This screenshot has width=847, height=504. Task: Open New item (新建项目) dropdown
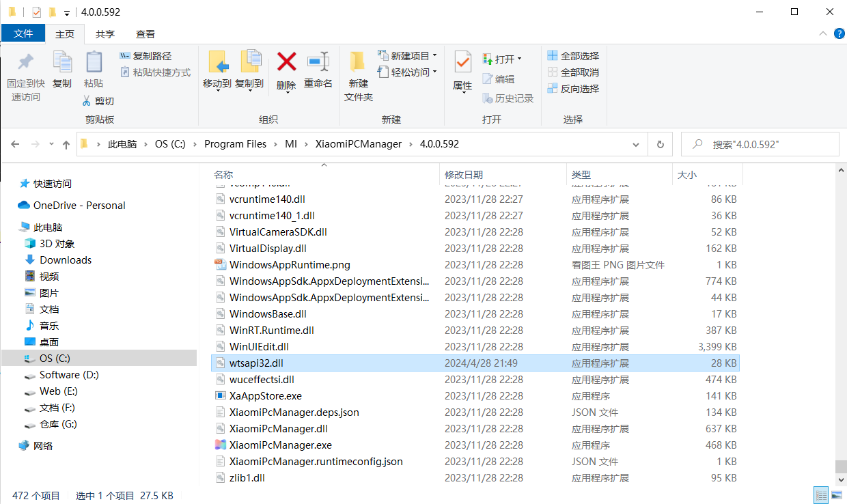point(407,56)
